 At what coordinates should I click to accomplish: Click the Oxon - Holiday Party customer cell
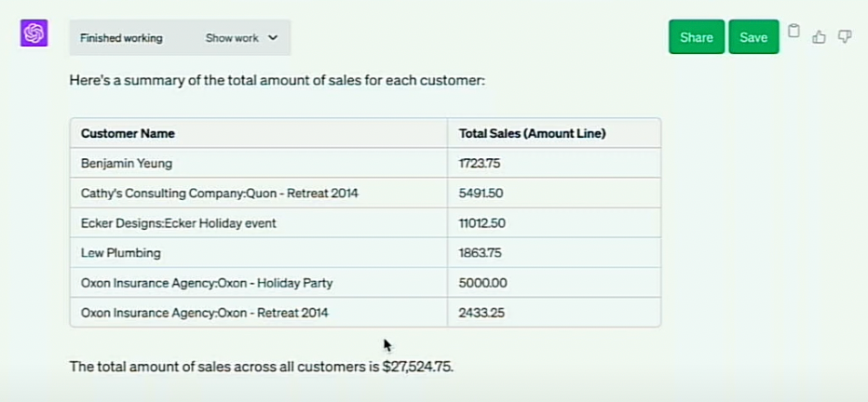(x=207, y=283)
